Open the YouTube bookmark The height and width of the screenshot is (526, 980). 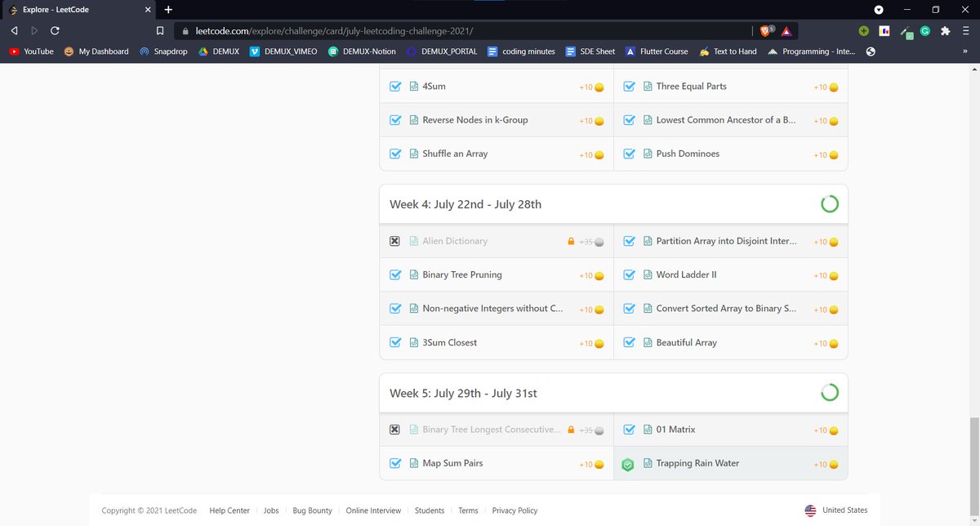(31, 51)
